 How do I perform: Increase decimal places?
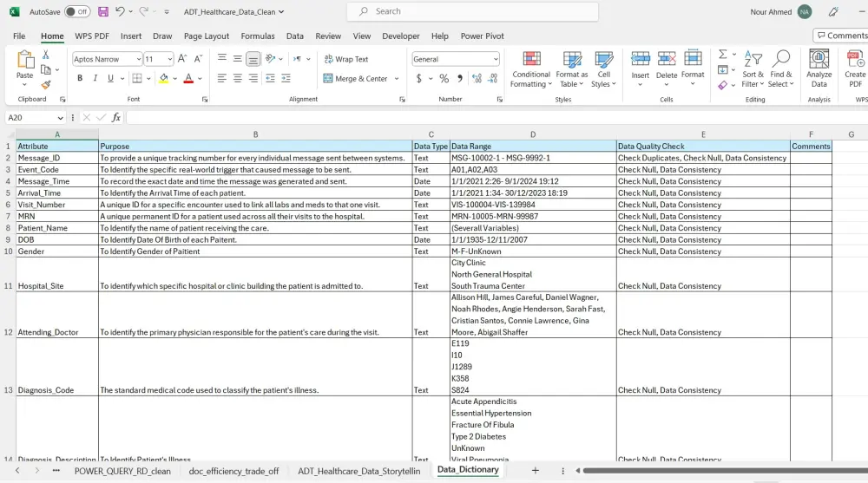(x=477, y=79)
